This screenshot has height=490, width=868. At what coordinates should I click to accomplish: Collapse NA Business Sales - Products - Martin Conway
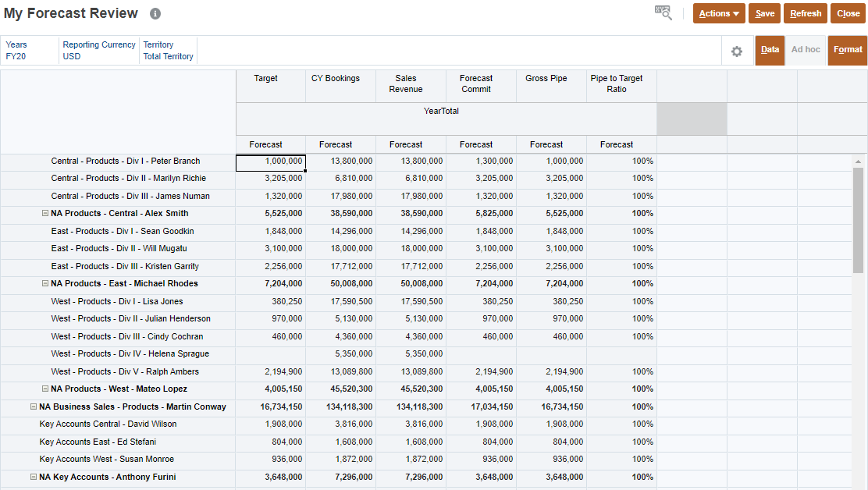coord(33,407)
